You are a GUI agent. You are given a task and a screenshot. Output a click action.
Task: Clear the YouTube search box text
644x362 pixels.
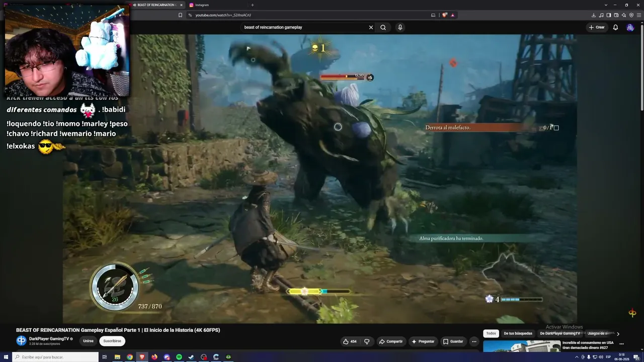371,27
